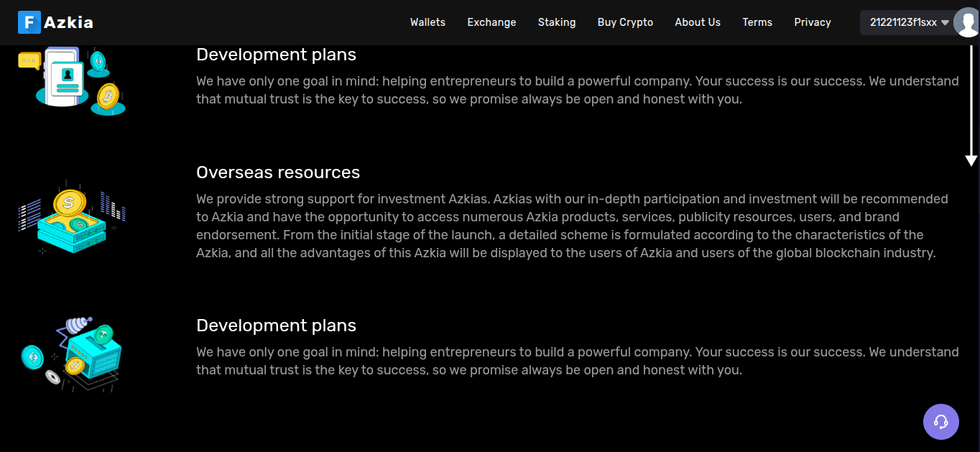
Task: Click the lower Development plans heading
Action: coord(276,326)
